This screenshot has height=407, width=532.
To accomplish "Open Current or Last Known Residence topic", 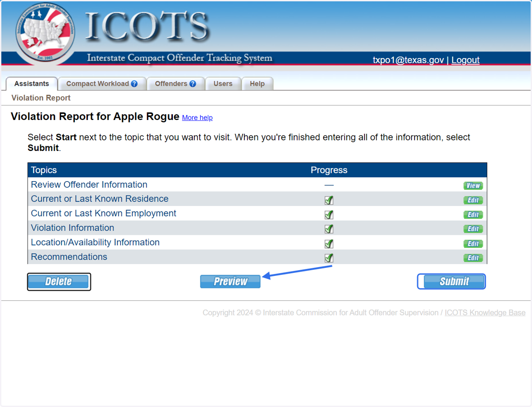I will (x=100, y=199).
